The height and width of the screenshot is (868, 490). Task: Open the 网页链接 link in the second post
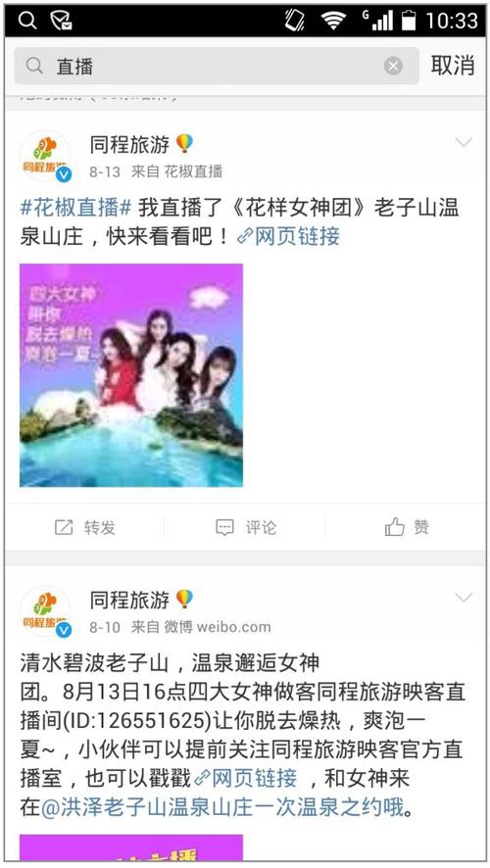pyautogui.click(x=246, y=778)
